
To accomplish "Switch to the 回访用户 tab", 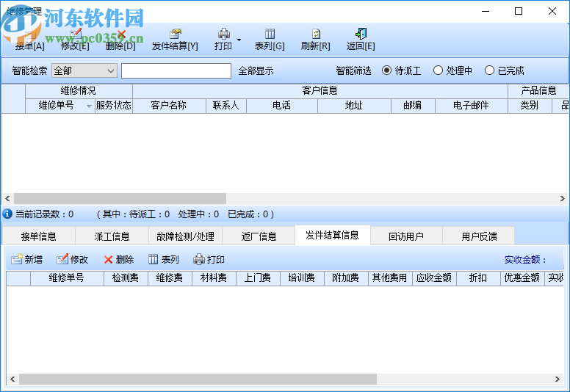I will pos(406,236).
